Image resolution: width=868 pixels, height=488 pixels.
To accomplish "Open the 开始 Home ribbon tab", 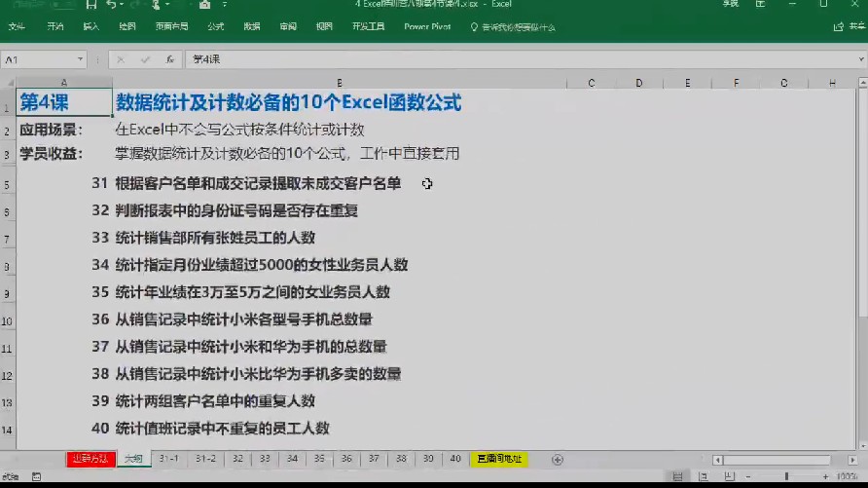I will (x=55, y=26).
